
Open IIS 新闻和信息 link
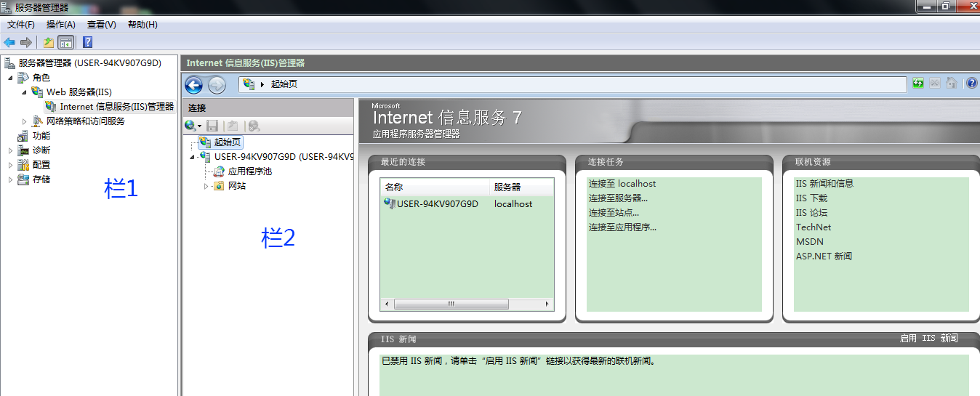[824, 184]
